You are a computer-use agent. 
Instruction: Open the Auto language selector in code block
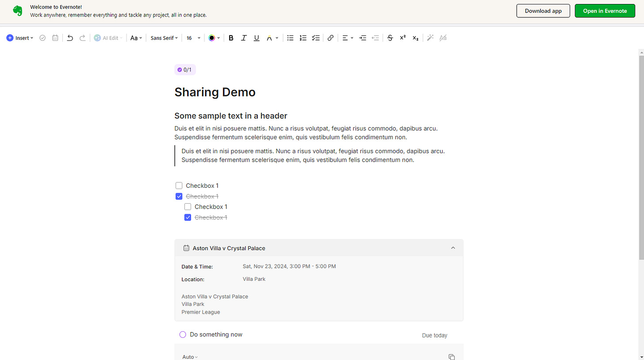click(x=190, y=357)
